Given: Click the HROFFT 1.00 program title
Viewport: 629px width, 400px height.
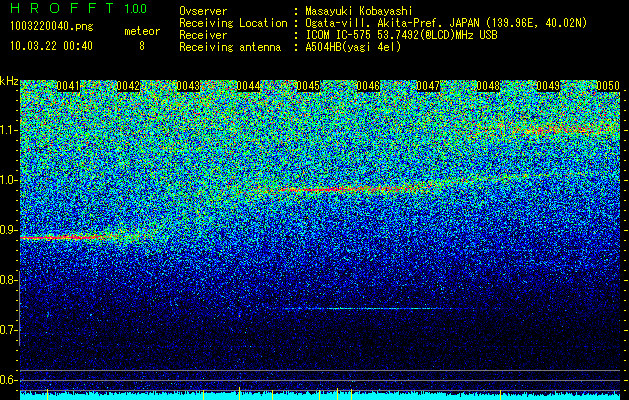Looking at the screenshot, I should 79,8.
